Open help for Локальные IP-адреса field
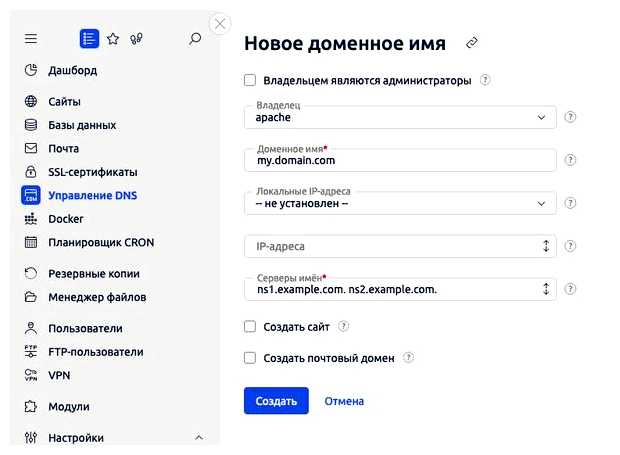Viewport: 620px width, 455px height. [570, 203]
